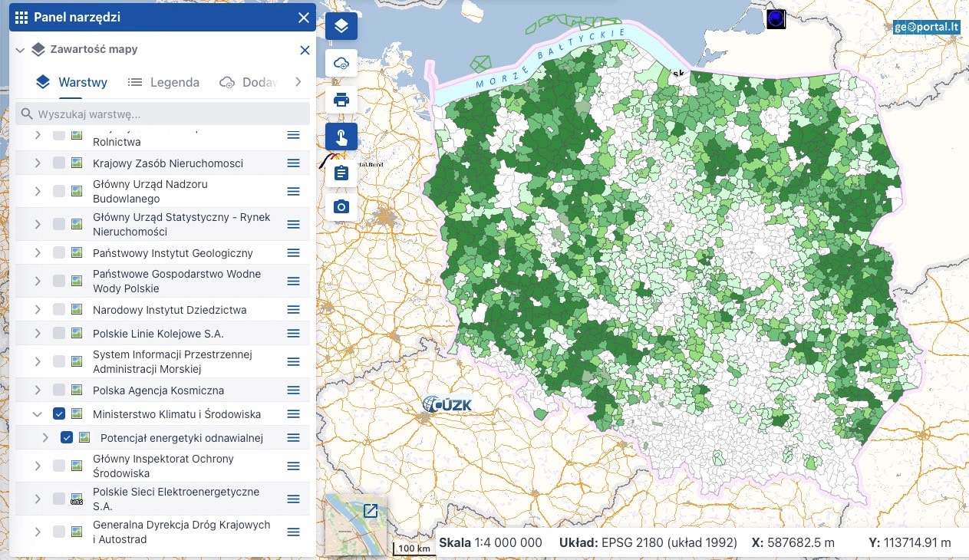969x560 pixels.
Task: Activate the touch identify tool
Action: [x=340, y=136]
